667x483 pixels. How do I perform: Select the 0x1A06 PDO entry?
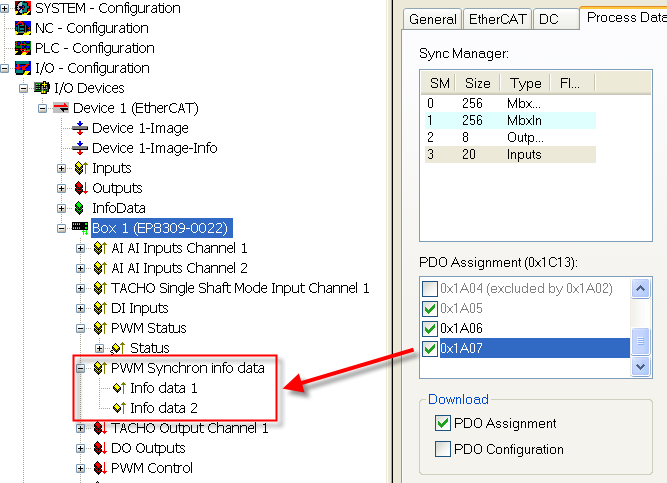(x=461, y=329)
